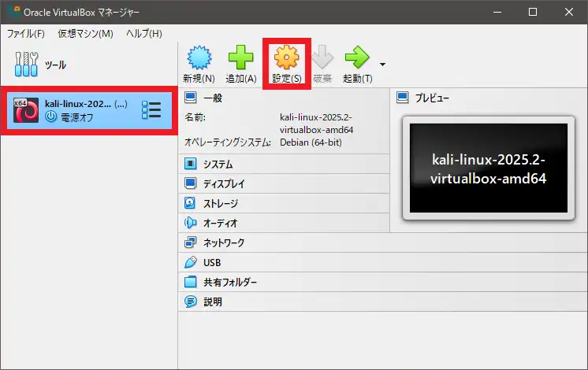588x370 pixels.
Task: Click the 説明 speech bubble icon
Action: [191, 302]
